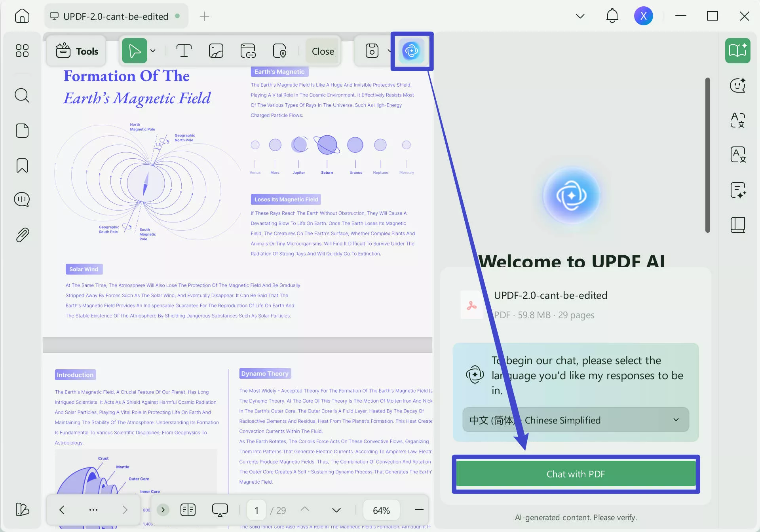The width and height of the screenshot is (760, 532).
Task: Select the Text tool in the toolbar
Action: [x=184, y=51]
